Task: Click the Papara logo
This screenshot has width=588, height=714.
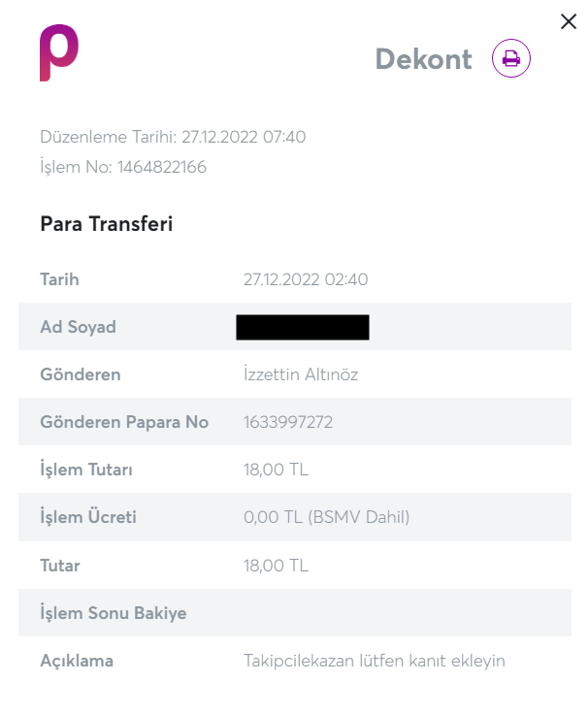Action: 58,53
